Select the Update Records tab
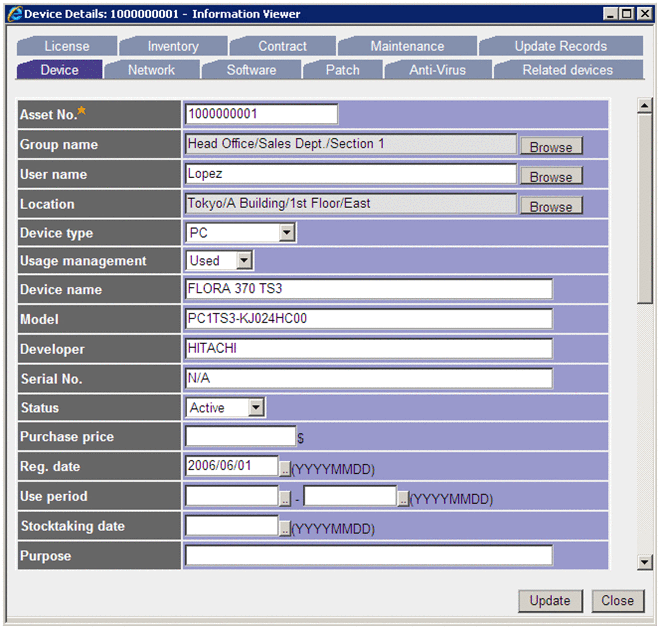Screen dimensions: 660x629 point(560,46)
